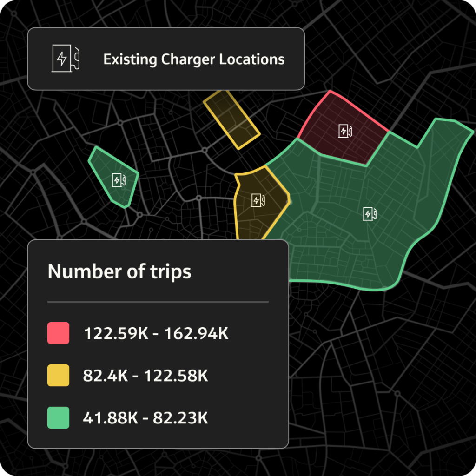
Task: Toggle the 41.88K - 82.23K category
Action: point(58,417)
